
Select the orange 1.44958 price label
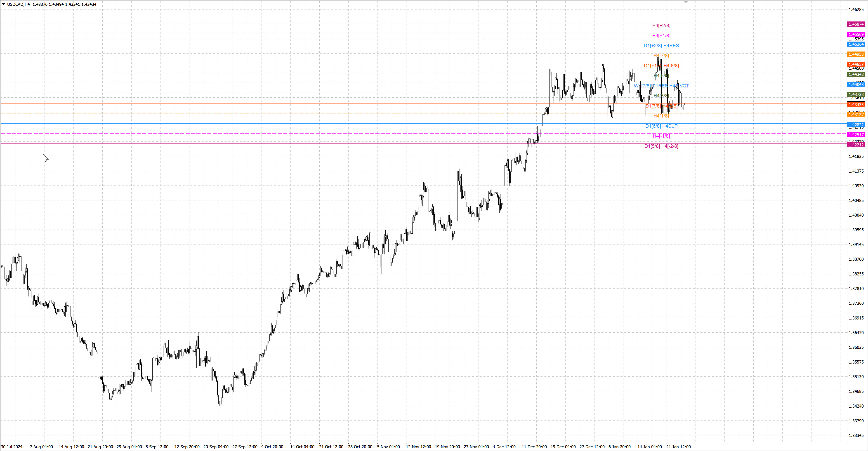856,54
